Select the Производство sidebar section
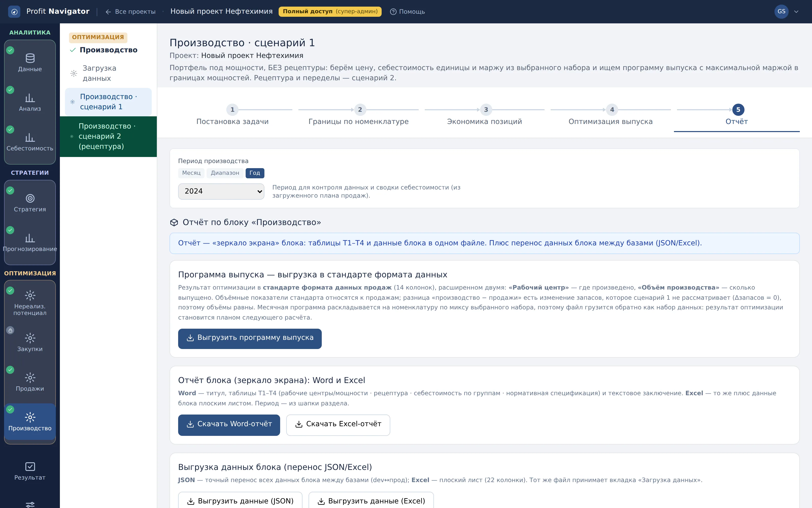 (x=30, y=422)
